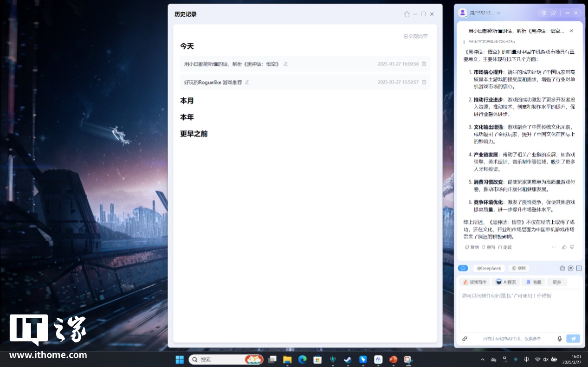Pin the AI assistant window

pyautogui.click(x=553, y=13)
